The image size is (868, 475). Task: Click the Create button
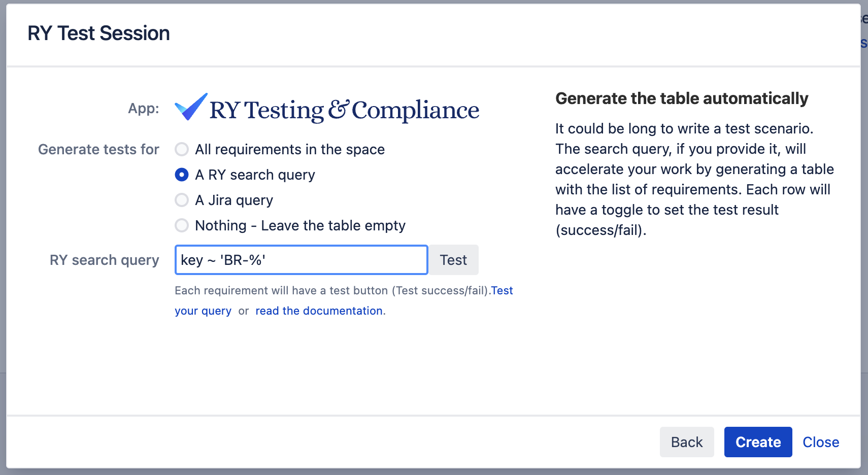(x=758, y=442)
